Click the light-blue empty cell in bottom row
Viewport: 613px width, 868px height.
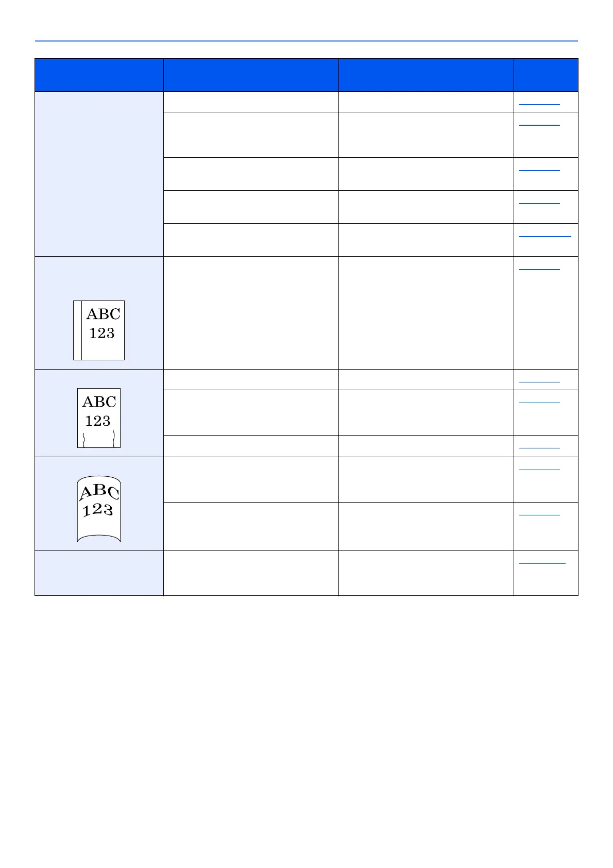pyautogui.click(x=99, y=573)
